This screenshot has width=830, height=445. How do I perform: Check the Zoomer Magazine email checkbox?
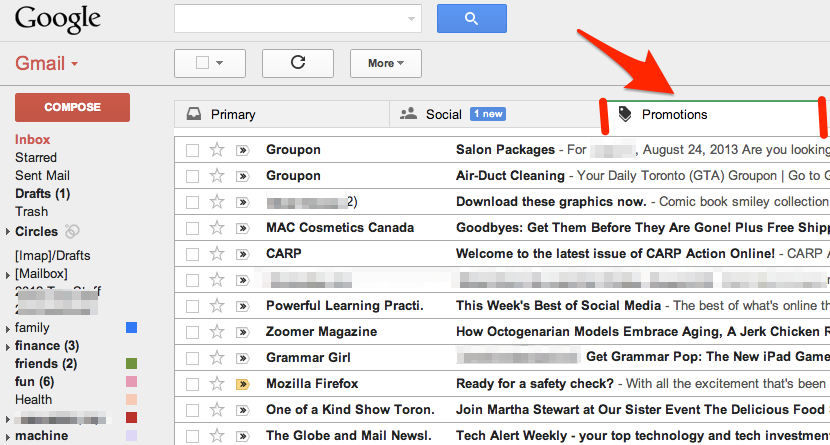pos(193,332)
